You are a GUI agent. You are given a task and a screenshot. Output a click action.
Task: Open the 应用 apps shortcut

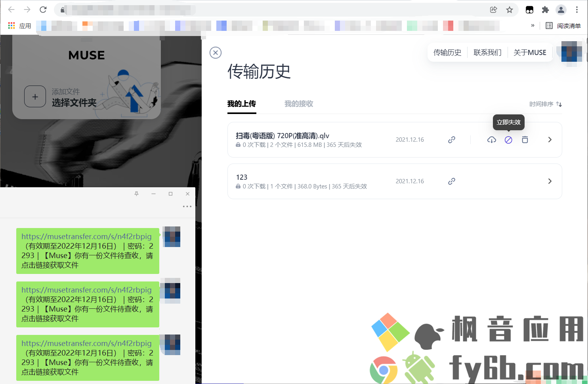pos(19,26)
